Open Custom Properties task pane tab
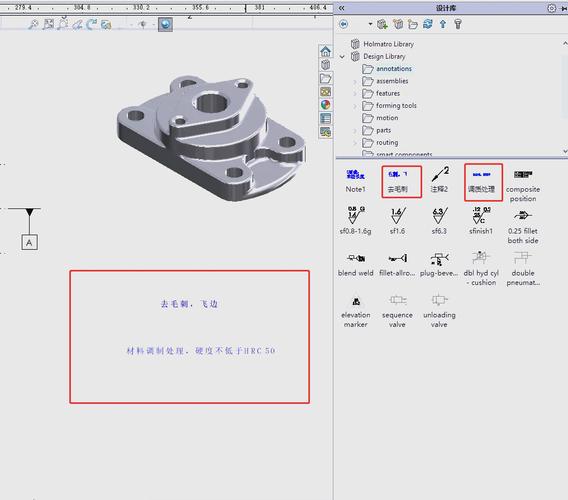 coord(326,118)
